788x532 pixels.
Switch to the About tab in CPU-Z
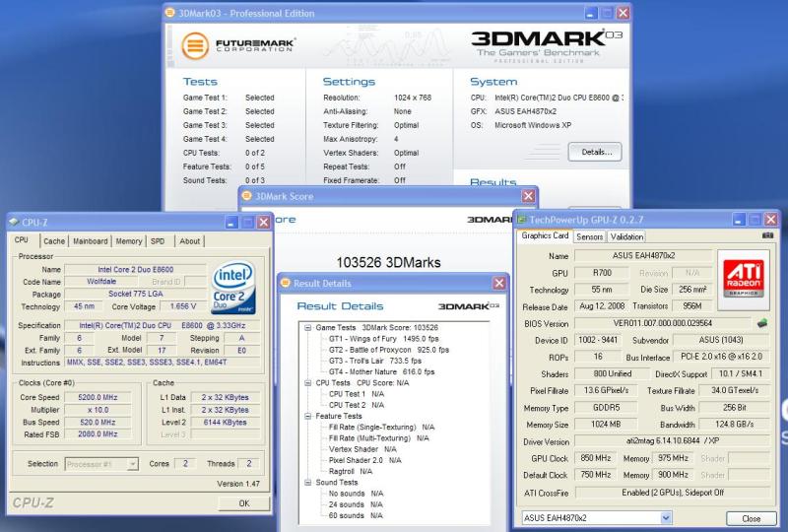pyautogui.click(x=189, y=241)
